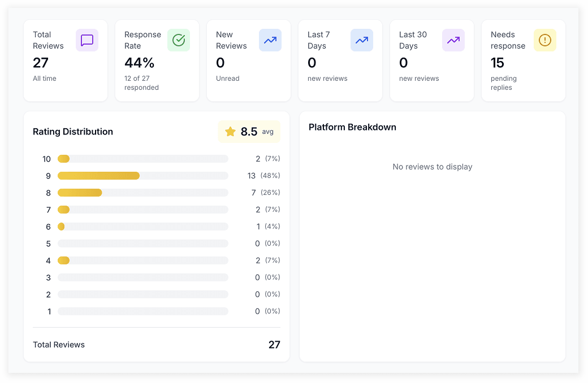Click the total 27 at the distribution footer
This screenshot has height=383, width=588.
[274, 345]
